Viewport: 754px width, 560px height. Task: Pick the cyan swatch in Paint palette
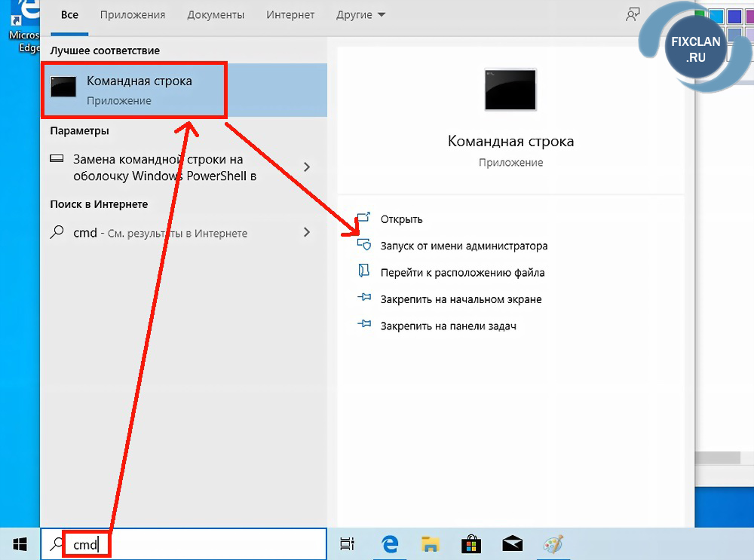[716, 16]
